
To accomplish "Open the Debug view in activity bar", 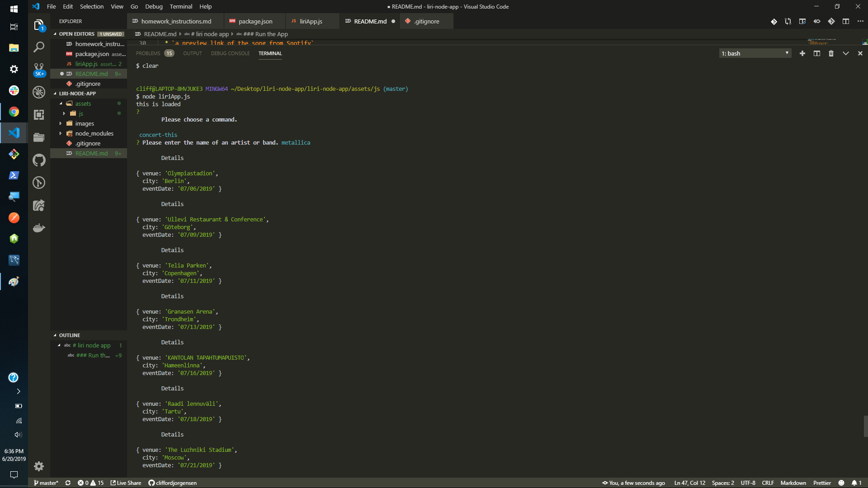I will coord(39,92).
